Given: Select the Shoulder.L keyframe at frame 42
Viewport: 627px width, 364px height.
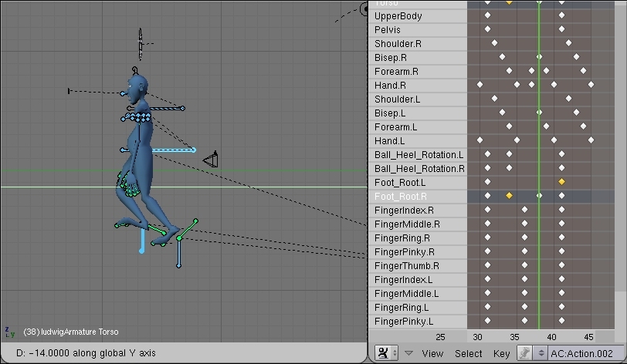Looking at the screenshot, I should [x=568, y=98].
